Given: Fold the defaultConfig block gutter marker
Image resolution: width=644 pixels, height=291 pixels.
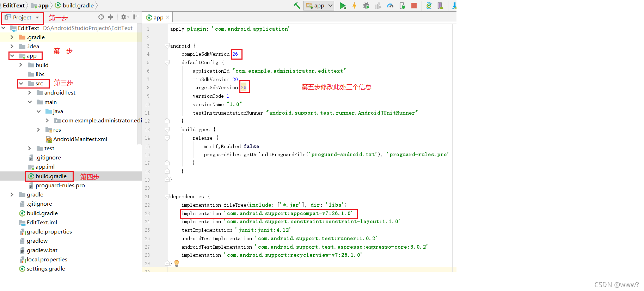Looking at the screenshot, I should click(x=167, y=62).
